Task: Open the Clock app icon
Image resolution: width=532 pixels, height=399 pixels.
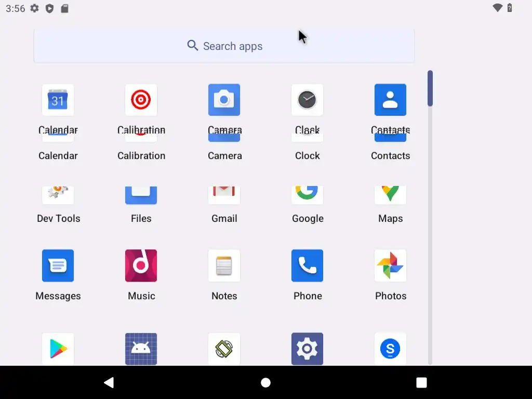Action: tap(307, 100)
